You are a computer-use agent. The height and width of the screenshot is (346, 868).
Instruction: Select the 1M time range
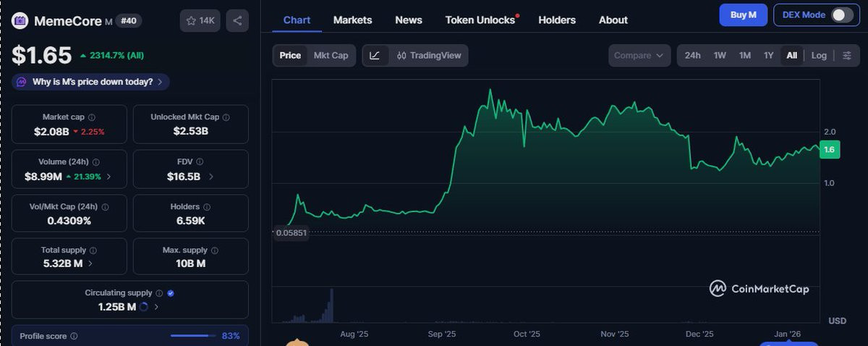click(744, 55)
